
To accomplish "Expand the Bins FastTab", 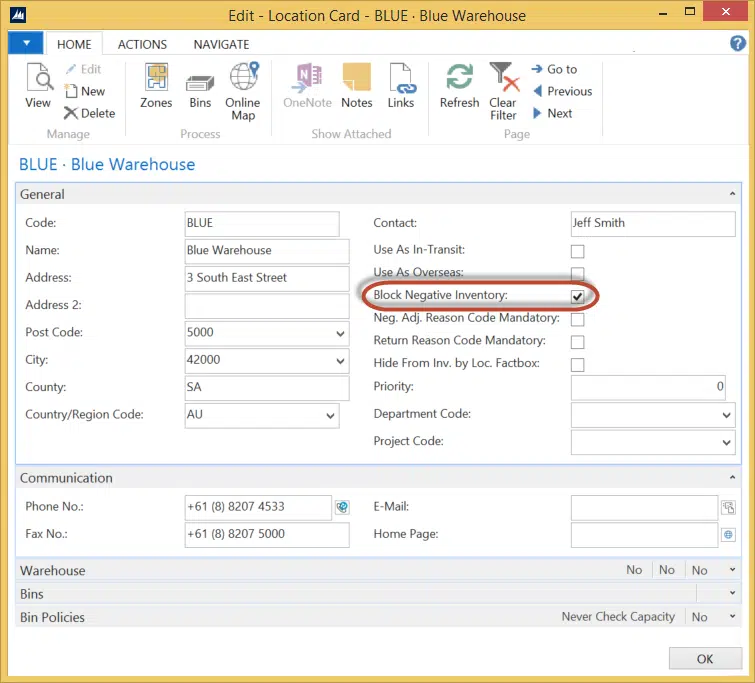I will pos(732,593).
